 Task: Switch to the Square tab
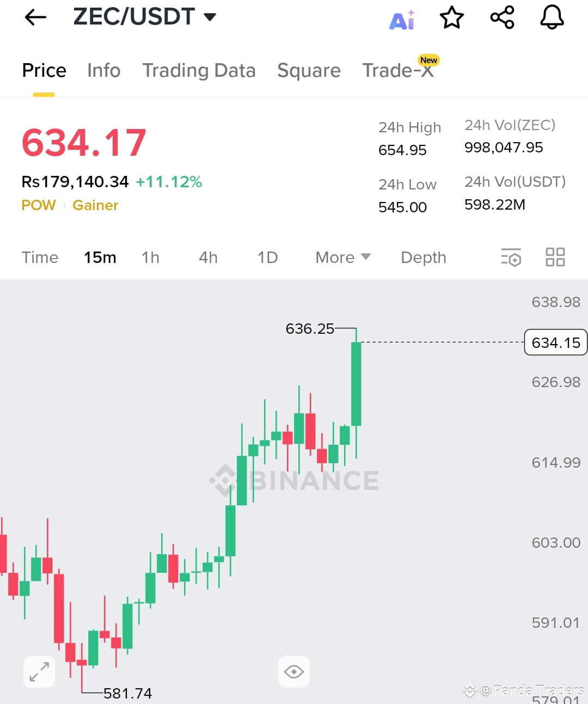click(x=309, y=70)
